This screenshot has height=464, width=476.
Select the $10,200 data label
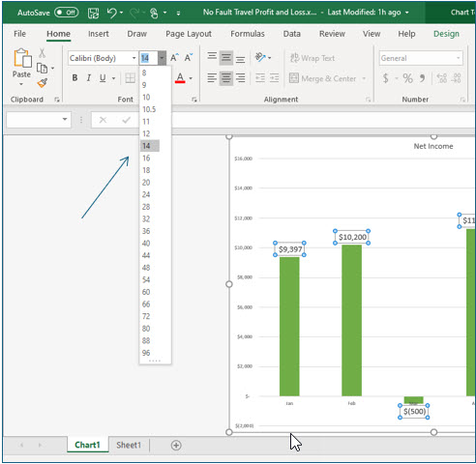[352, 237]
